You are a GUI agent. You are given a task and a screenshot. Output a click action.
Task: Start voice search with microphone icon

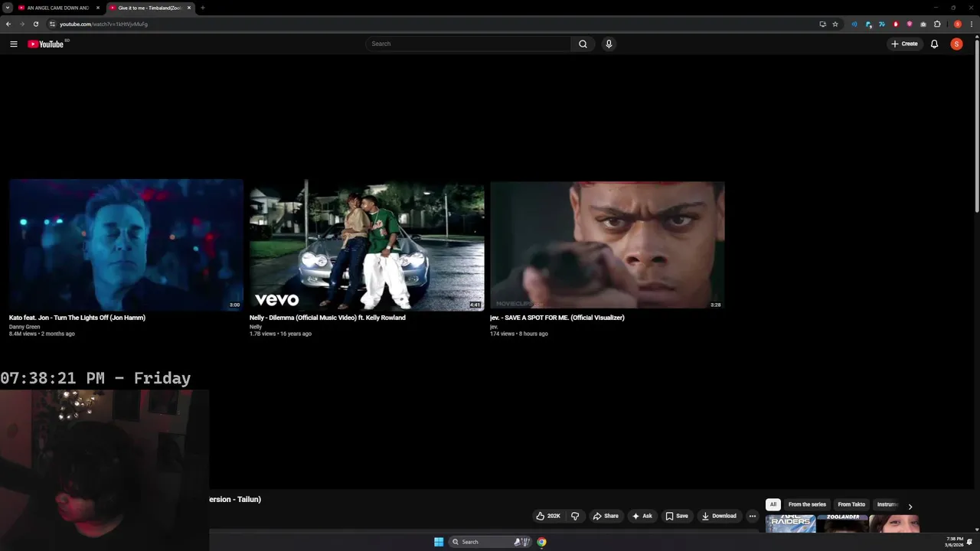[x=609, y=44]
